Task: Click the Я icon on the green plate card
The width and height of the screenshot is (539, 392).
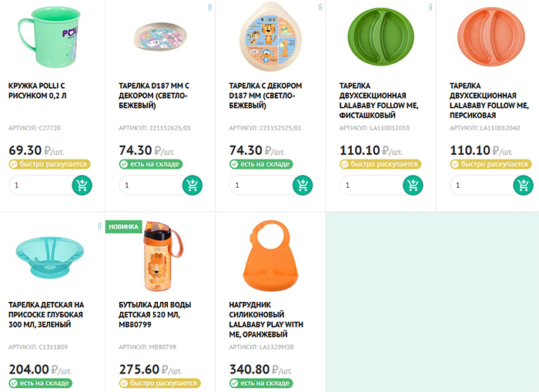Action: tap(430, 7)
